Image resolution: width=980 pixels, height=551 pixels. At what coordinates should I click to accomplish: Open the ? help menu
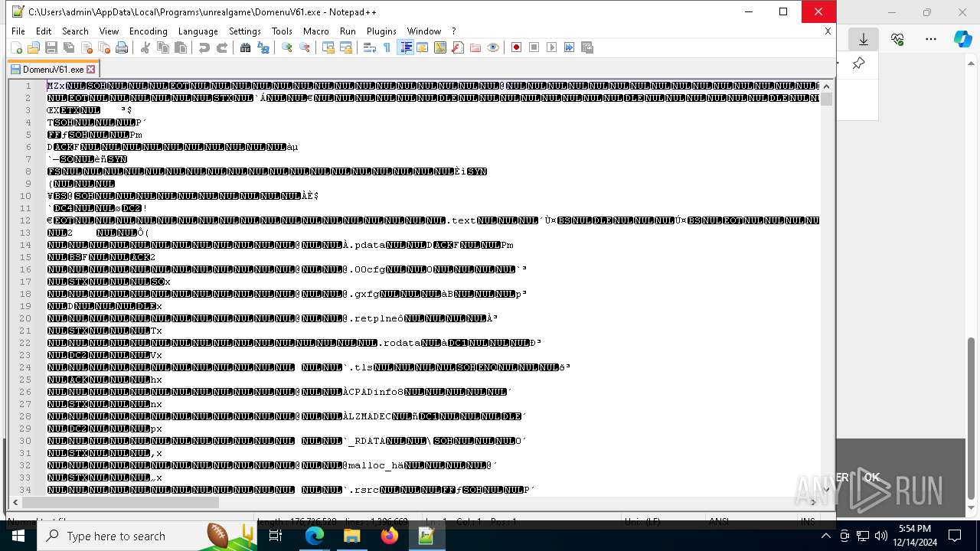click(454, 31)
